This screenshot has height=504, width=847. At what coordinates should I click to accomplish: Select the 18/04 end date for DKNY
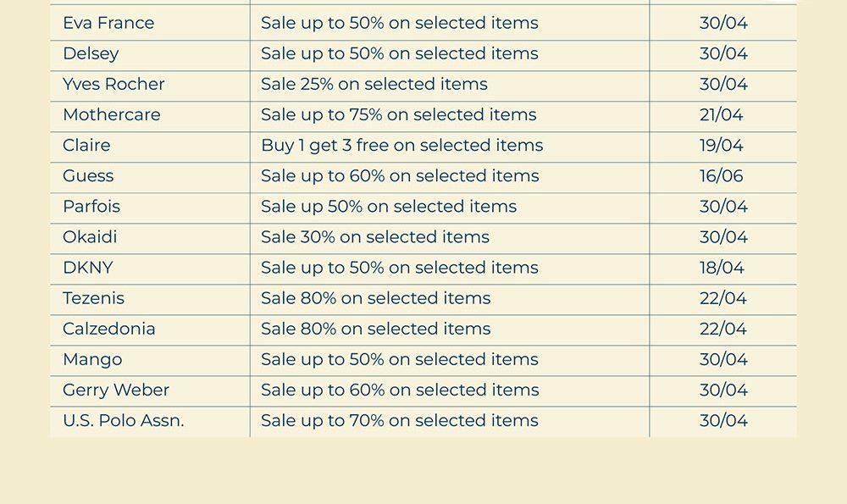722,268
